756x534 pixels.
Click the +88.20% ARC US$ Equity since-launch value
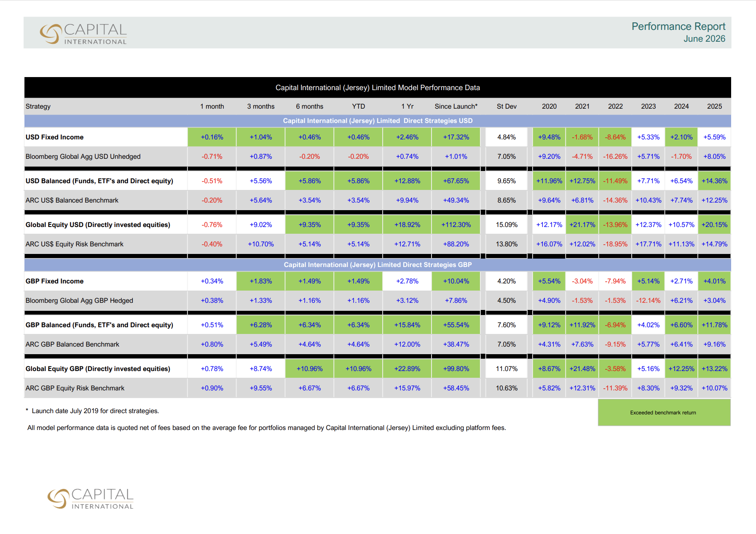tap(456, 244)
